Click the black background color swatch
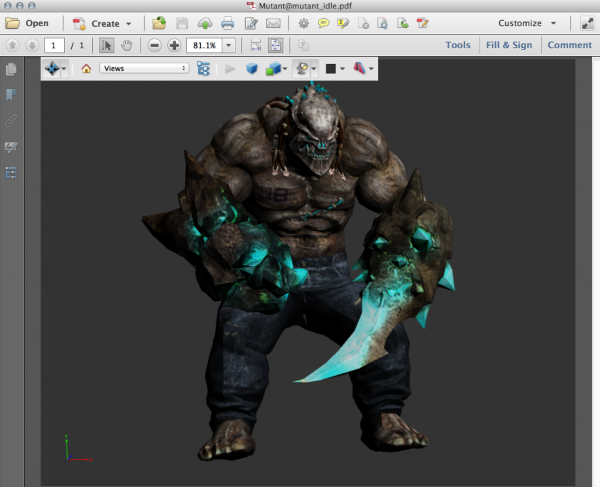Screen dimensions: 600x487 pos(331,69)
